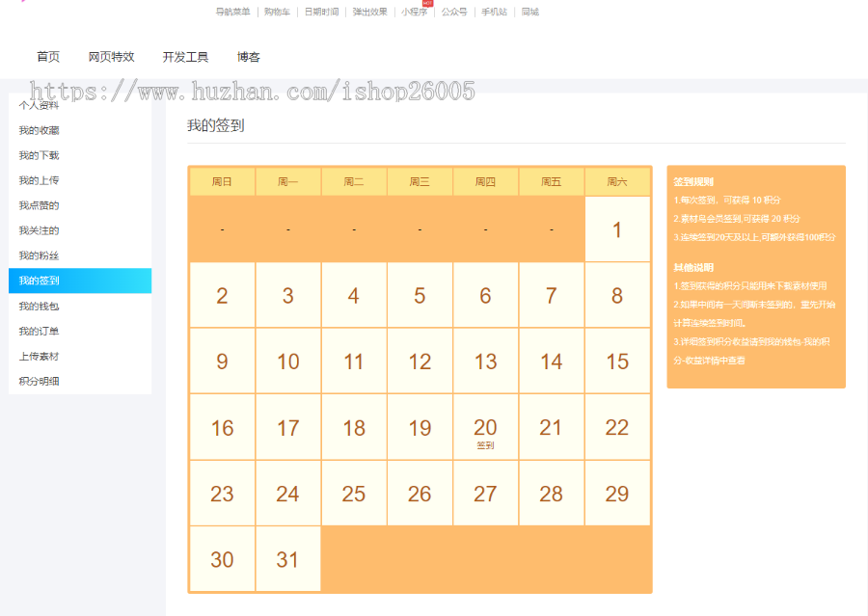
Task: Click calendar day 29
Action: click(617, 494)
